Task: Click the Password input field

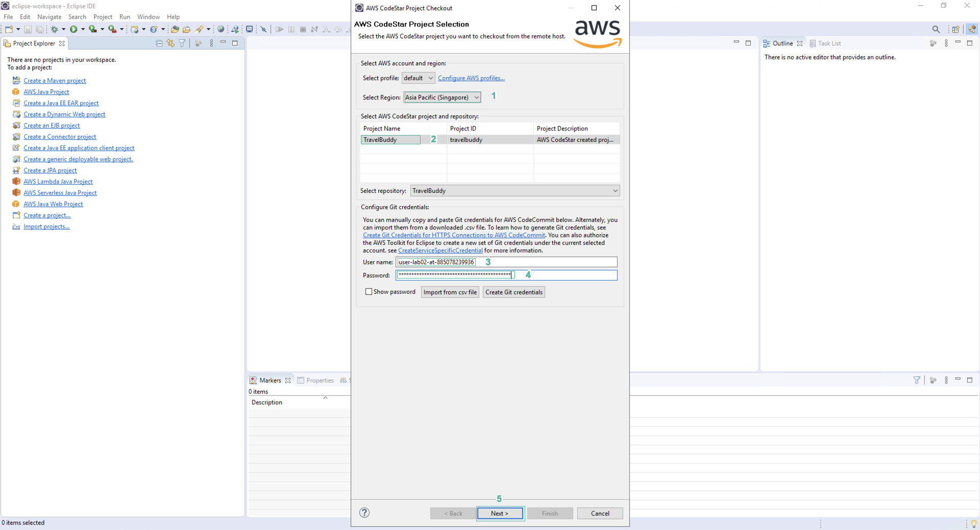Action: pos(506,275)
